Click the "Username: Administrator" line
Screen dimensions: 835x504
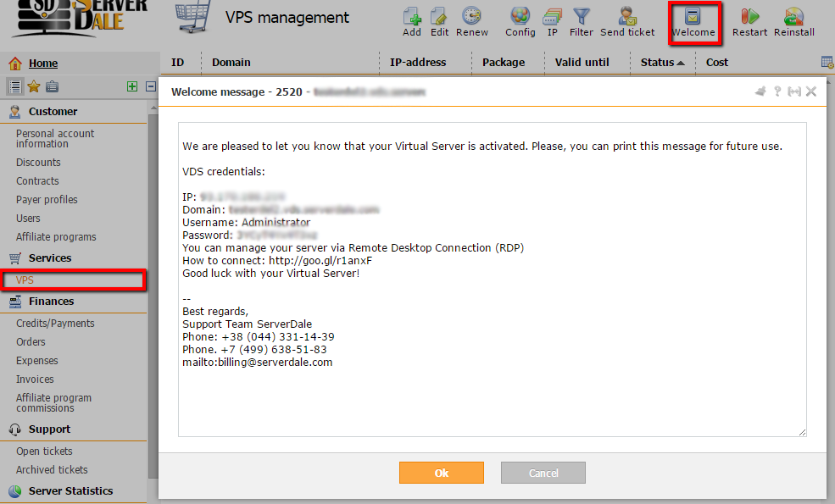pyautogui.click(x=246, y=223)
